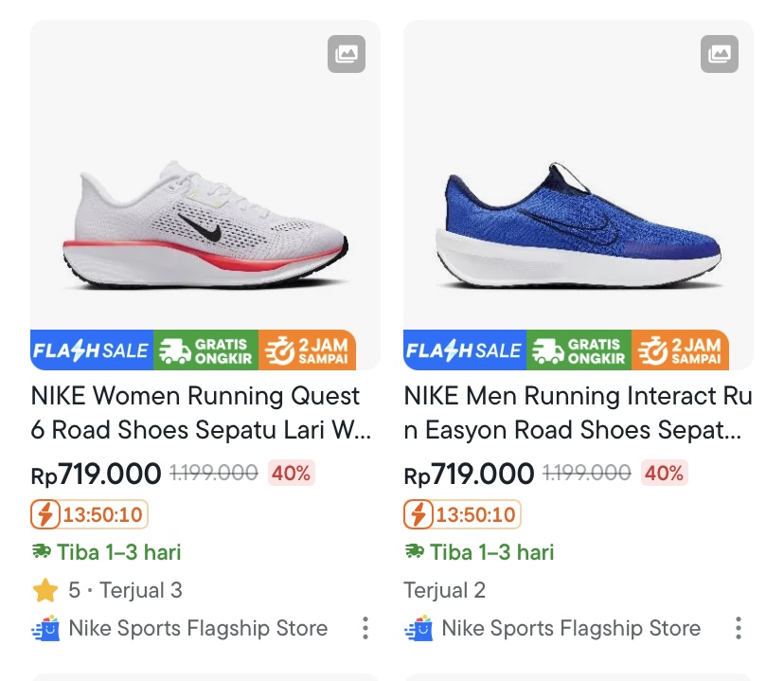Click store icon beside second Nike Sports Flagship Store
784x681 pixels.
click(x=419, y=628)
